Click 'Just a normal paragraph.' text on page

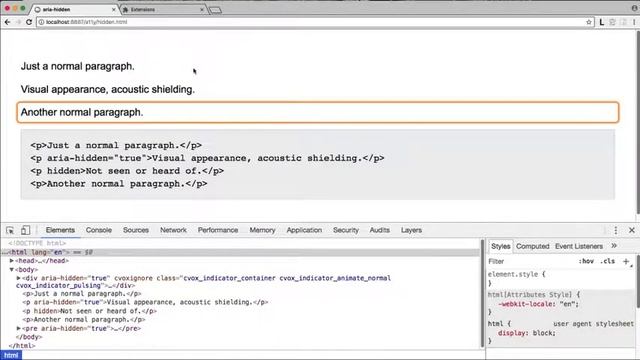78,66
